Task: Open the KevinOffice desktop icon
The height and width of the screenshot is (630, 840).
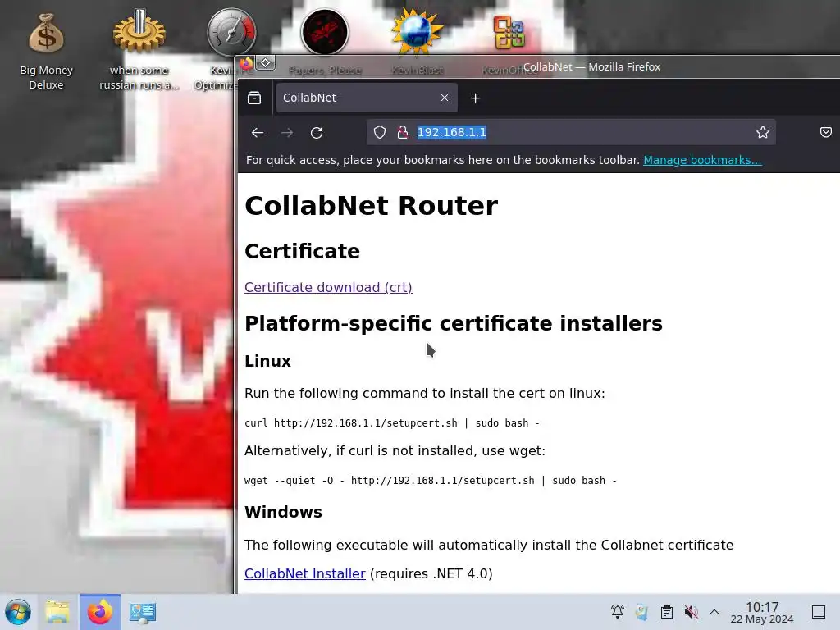Action: pyautogui.click(x=509, y=32)
